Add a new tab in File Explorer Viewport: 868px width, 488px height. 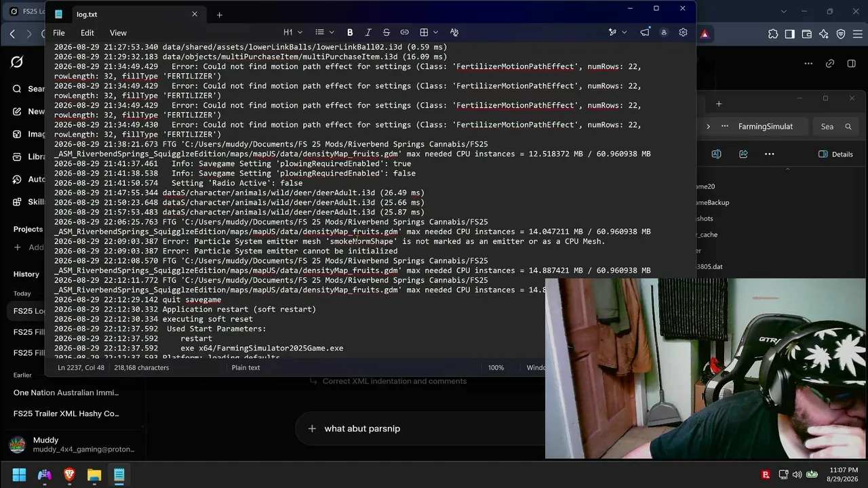[719, 104]
